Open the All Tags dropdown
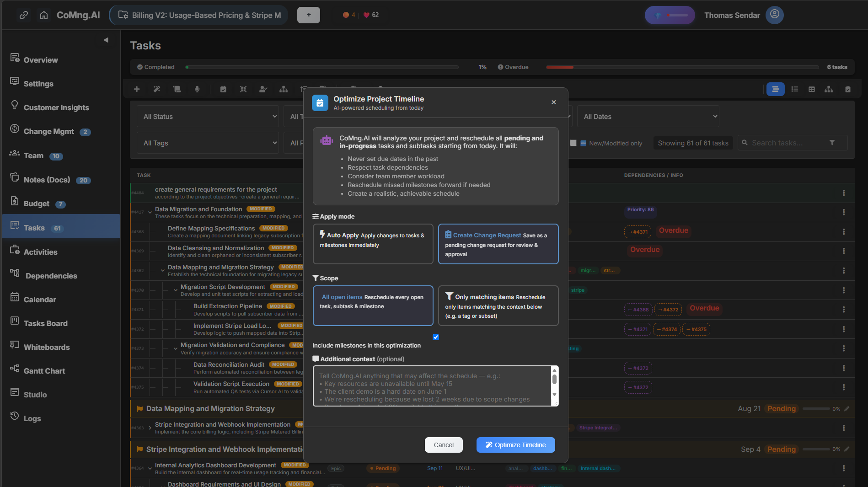868x487 pixels. [x=208, y=143]
